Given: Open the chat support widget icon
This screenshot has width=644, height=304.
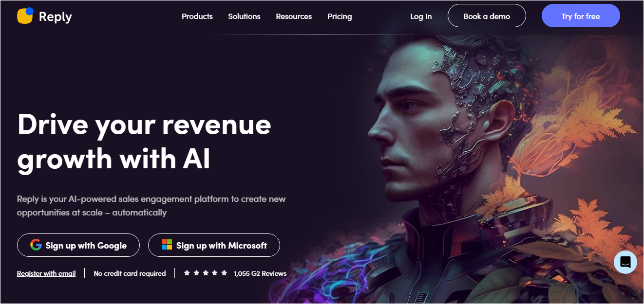Looking at the screenshot, I should pos(625,262).
